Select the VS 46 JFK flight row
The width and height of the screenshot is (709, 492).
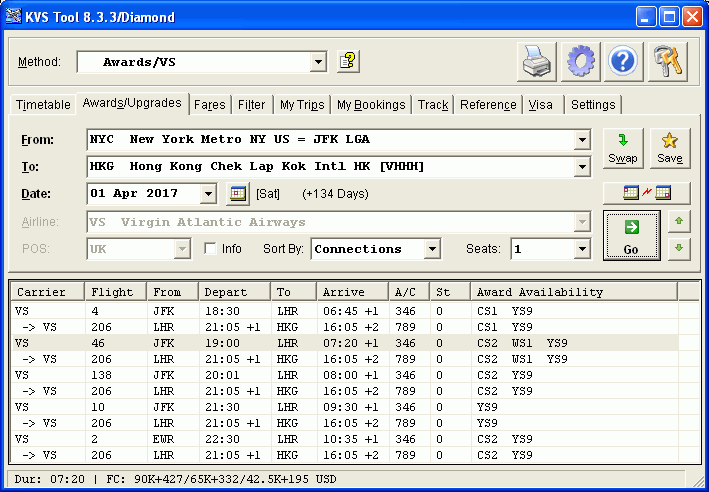click(x=345, y=343)
